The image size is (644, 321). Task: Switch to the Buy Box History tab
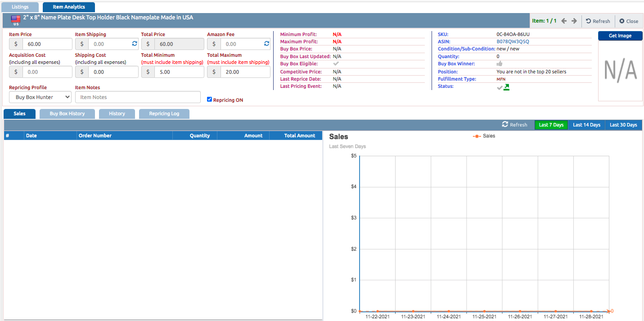(67, 114)
